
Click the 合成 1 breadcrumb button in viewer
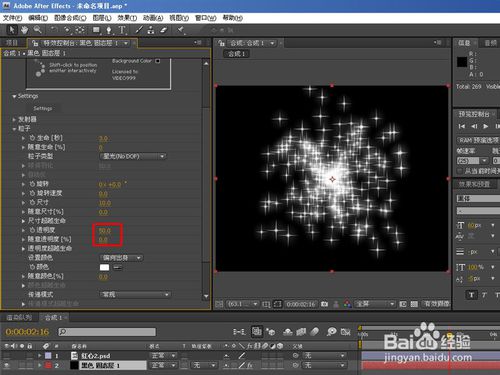237,54
